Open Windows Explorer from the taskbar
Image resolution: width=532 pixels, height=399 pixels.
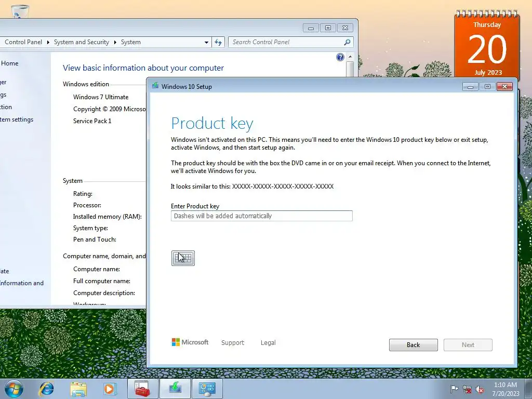tap(78, 389)
